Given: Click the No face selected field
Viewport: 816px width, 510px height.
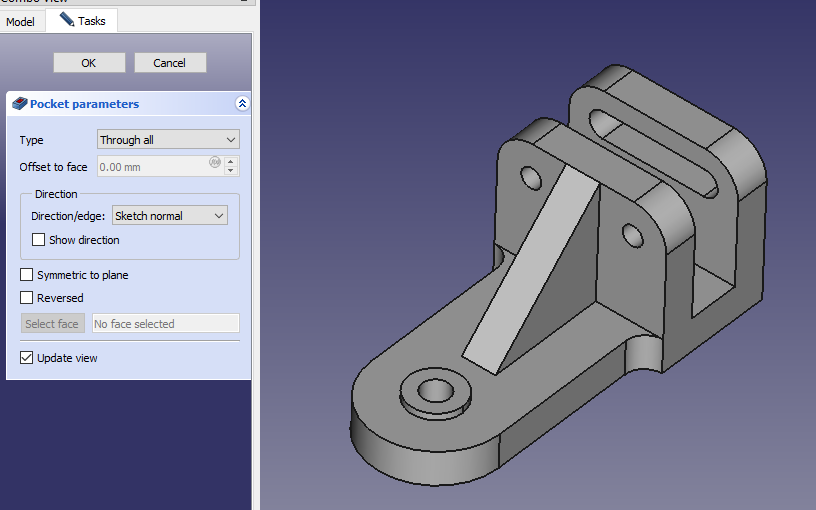Looking at the screenshot, I should 165,324.
